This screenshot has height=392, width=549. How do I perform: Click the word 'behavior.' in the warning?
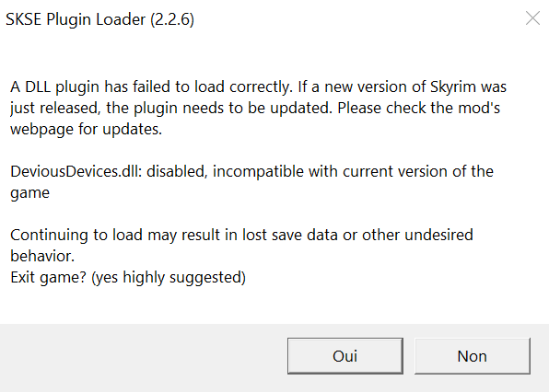42,257
